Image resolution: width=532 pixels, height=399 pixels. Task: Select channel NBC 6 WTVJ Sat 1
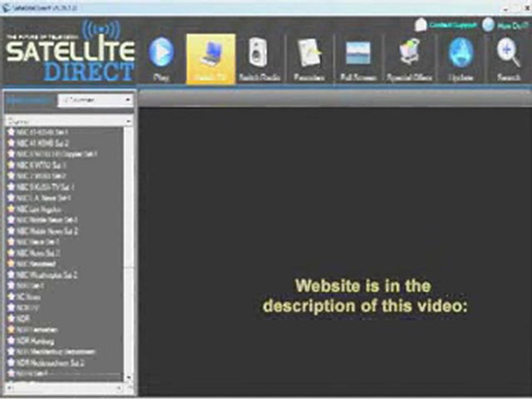42,165
